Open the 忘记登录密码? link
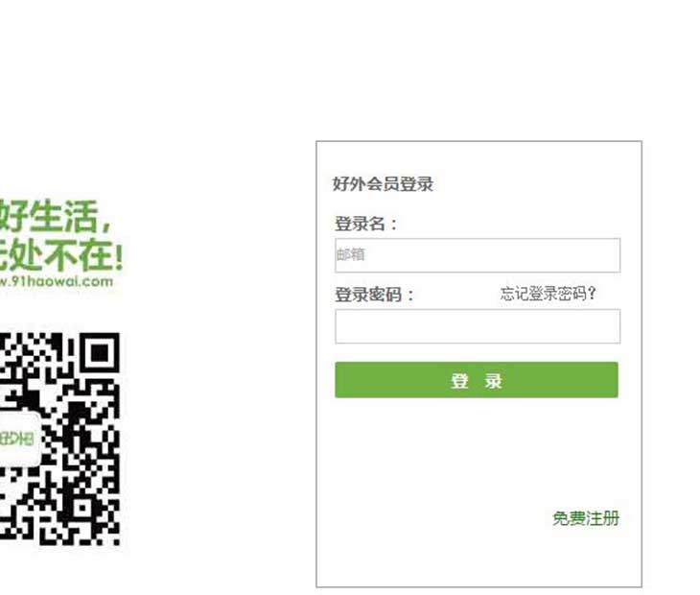This screenshot has height=595, width=700. (548, 294)
